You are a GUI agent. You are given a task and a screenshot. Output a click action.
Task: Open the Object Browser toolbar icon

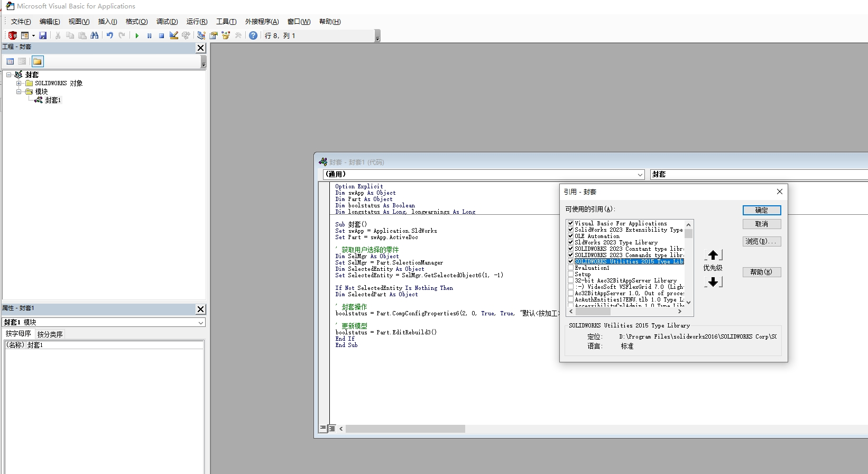(226, 35)
